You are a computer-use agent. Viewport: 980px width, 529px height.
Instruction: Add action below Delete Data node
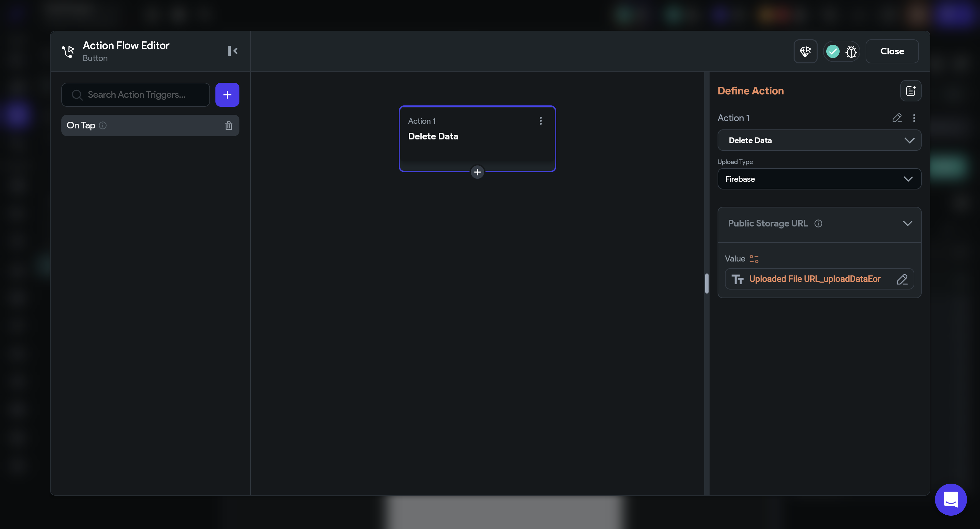click(x=477, y=172)
